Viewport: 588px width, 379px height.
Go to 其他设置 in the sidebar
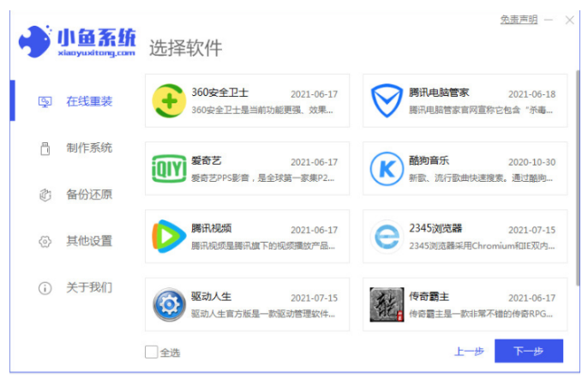(x=89, y=241)
